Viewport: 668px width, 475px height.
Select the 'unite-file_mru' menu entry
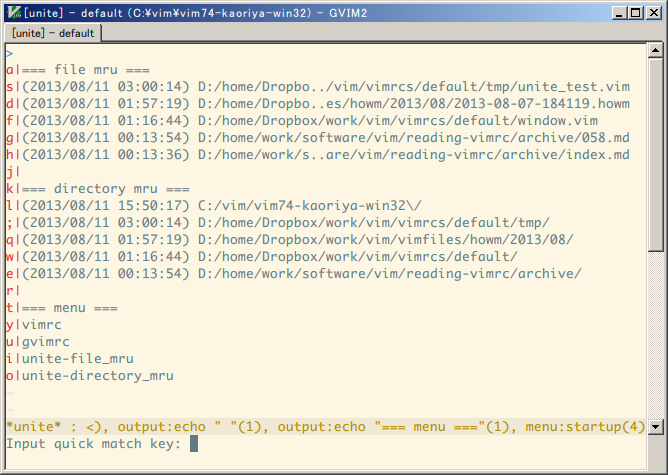[78, 359]
